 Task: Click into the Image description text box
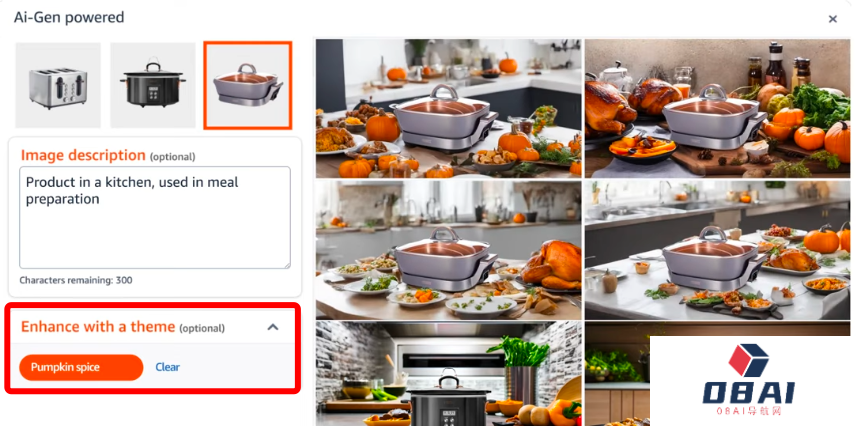[x=155, y=217]
